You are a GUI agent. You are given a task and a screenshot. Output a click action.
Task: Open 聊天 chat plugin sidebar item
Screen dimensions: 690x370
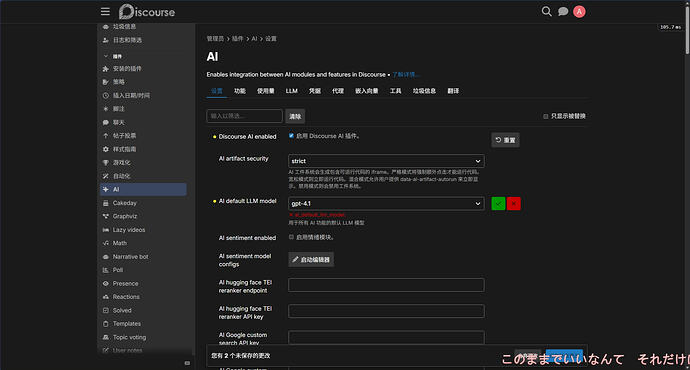pyautogui.click(x=143, y=122)
